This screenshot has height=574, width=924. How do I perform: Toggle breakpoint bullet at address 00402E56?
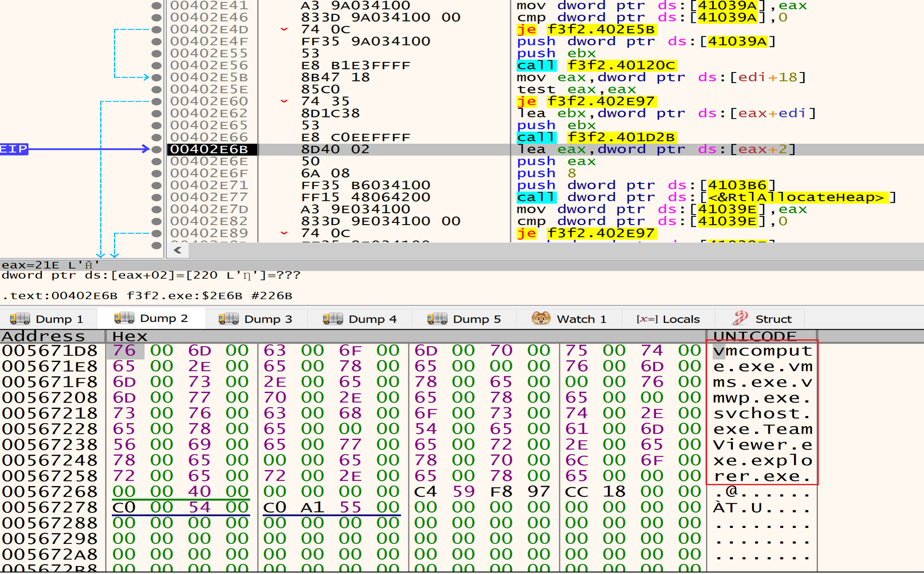click(x=156, y=66)
